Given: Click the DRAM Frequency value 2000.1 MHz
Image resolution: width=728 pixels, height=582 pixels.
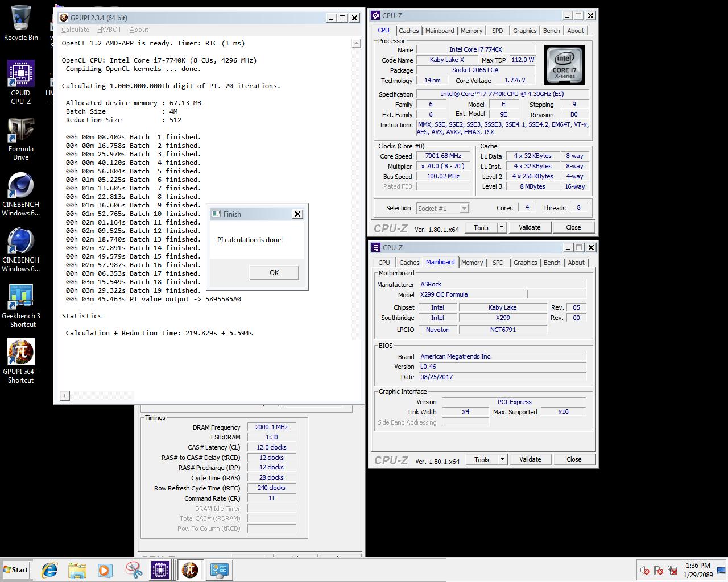Looking at the screenshot, I should (271, 427).
